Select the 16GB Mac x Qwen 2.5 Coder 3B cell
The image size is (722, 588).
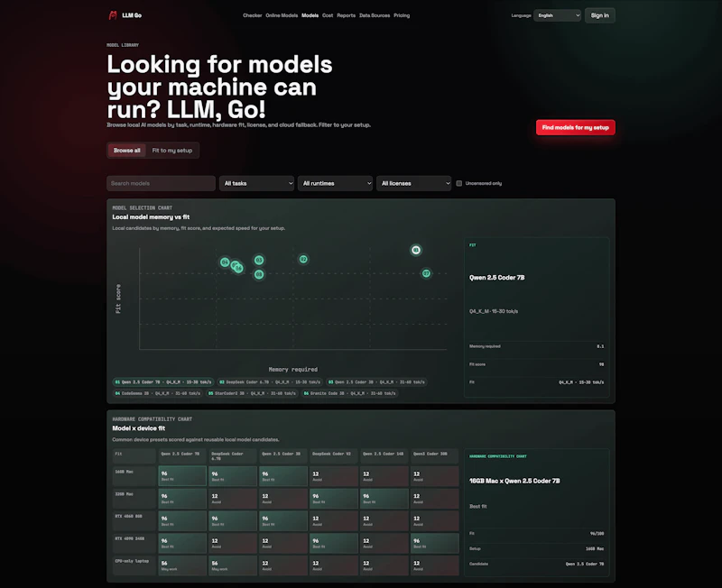click(x=283, y=476)
